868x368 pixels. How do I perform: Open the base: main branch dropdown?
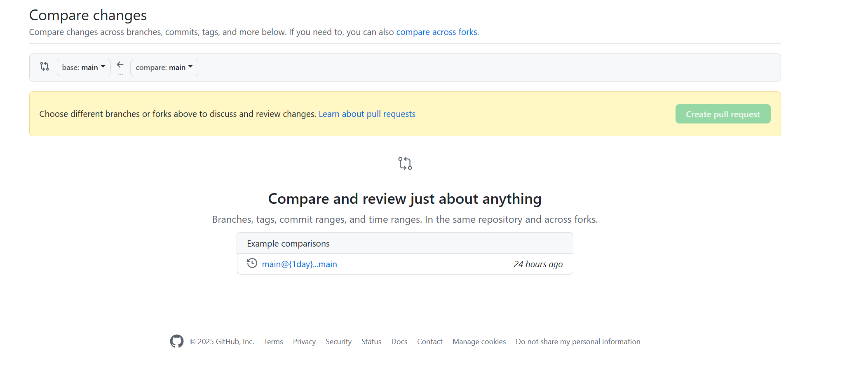point(84,68)
